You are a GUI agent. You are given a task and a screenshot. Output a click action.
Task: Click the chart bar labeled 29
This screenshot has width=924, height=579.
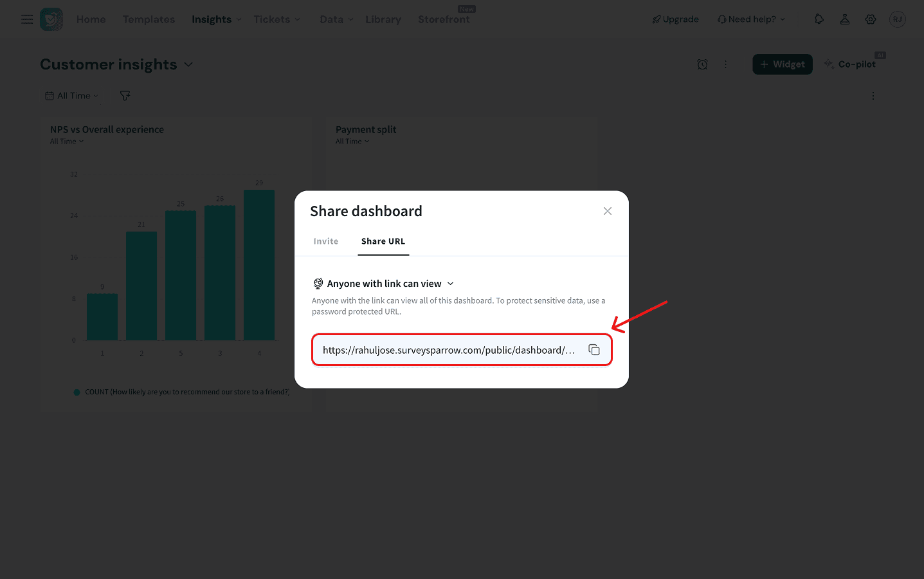tap(259, 265)
